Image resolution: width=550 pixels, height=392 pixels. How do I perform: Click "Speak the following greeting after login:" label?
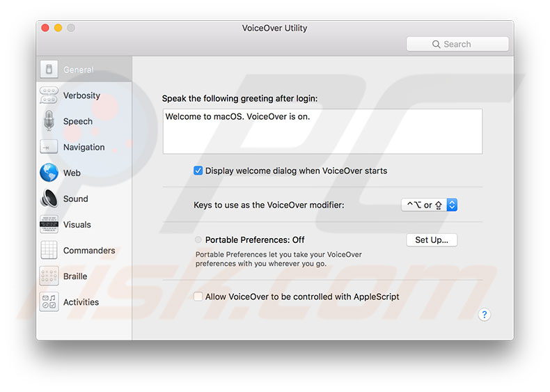click(x=239, y=98)
